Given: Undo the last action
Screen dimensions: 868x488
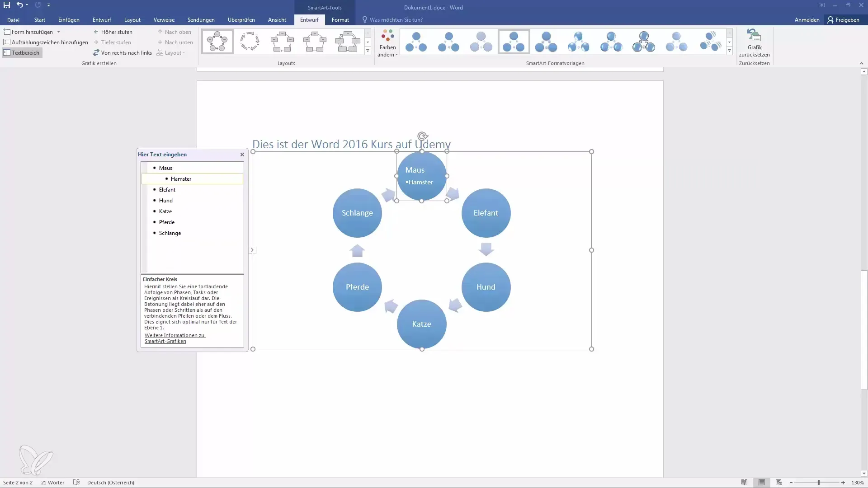Looking at the screenshot, I should point(19,5).
